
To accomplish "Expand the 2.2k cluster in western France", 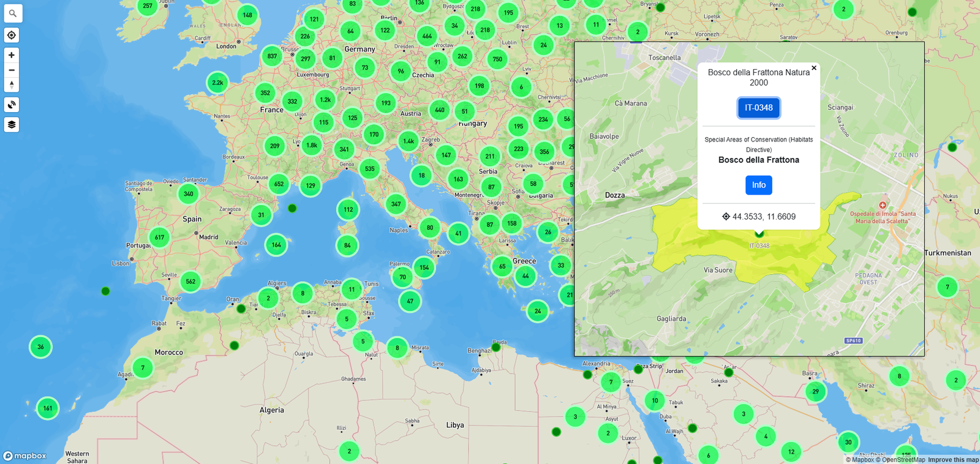I will coord(217,83).
